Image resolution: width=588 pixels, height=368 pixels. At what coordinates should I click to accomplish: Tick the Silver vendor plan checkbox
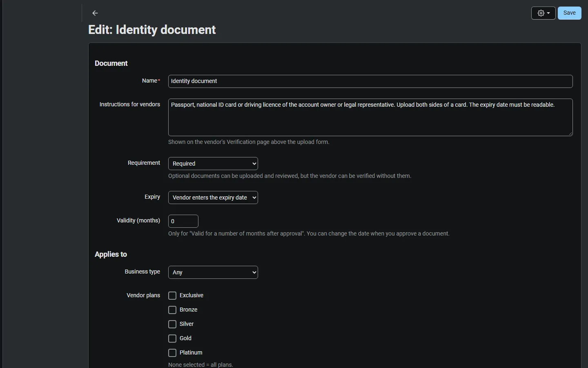coord(172,324)
